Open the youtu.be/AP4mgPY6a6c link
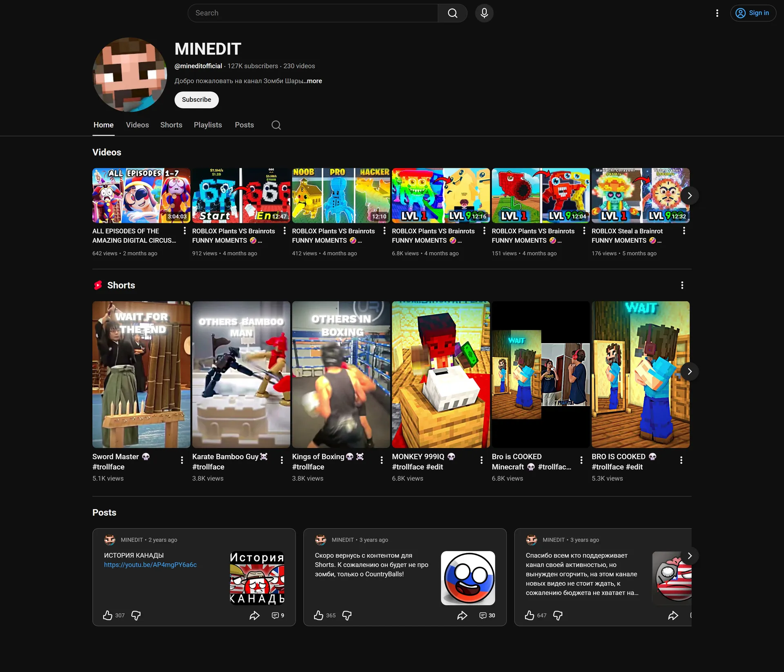The width and height of the screenshot is (784, 672). [x=150, y=565]
